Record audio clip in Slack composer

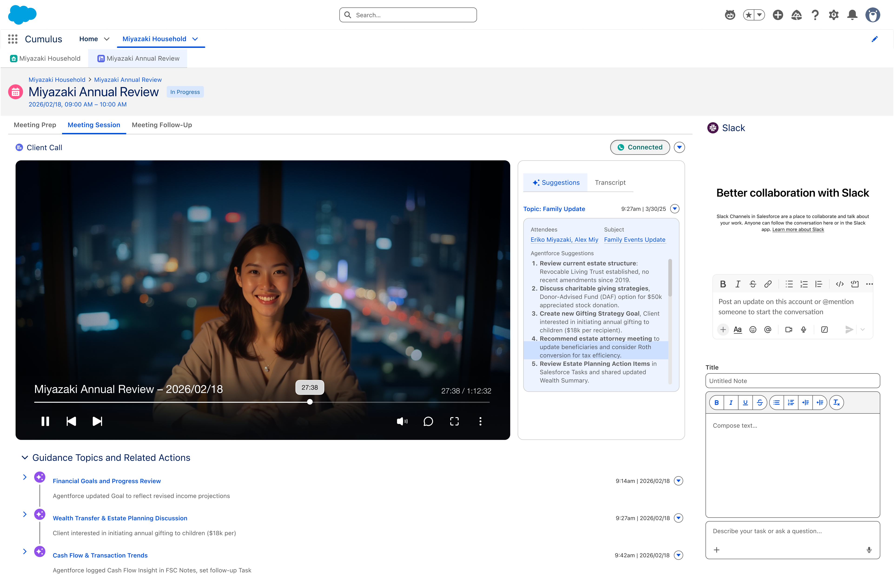point(804,329)
